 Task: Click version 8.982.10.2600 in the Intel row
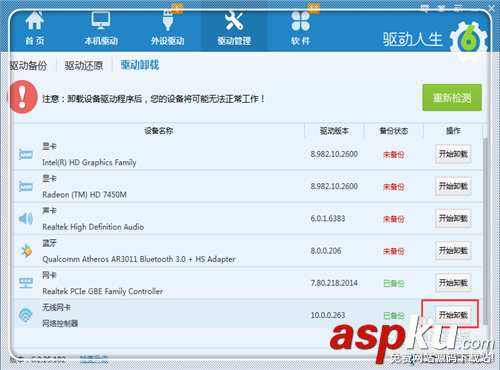pyautogui.click(x=334, y=154)
